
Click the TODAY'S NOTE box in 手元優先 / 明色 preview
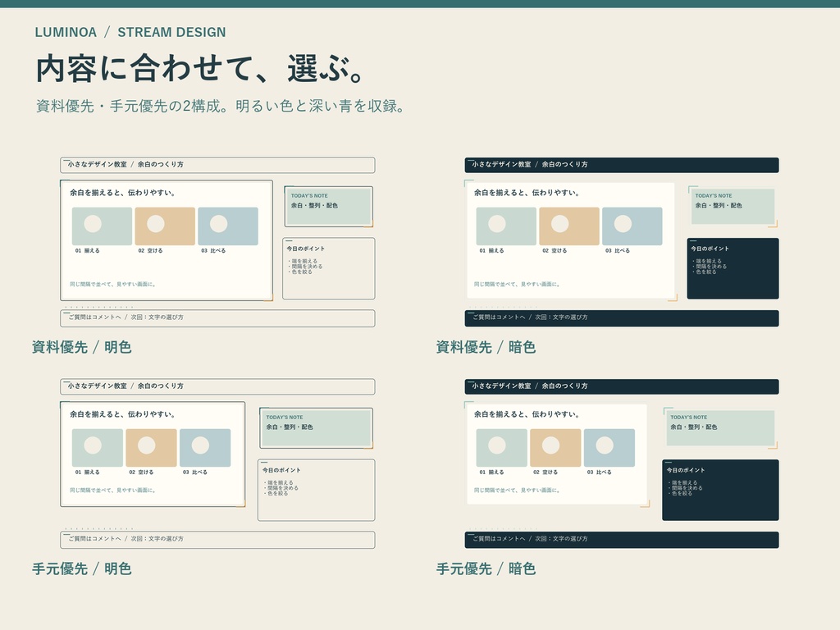[316, 428]
